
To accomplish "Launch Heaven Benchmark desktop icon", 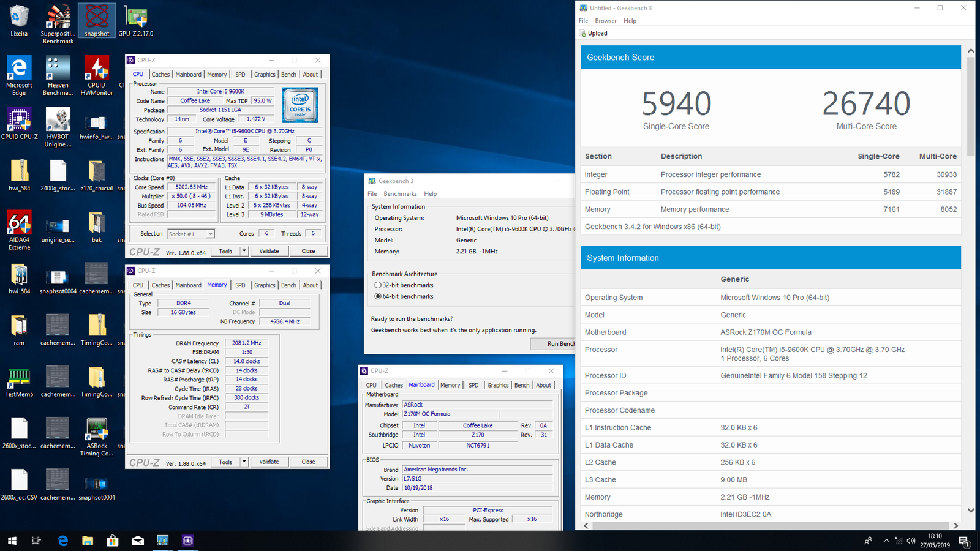I will point(58,70).
